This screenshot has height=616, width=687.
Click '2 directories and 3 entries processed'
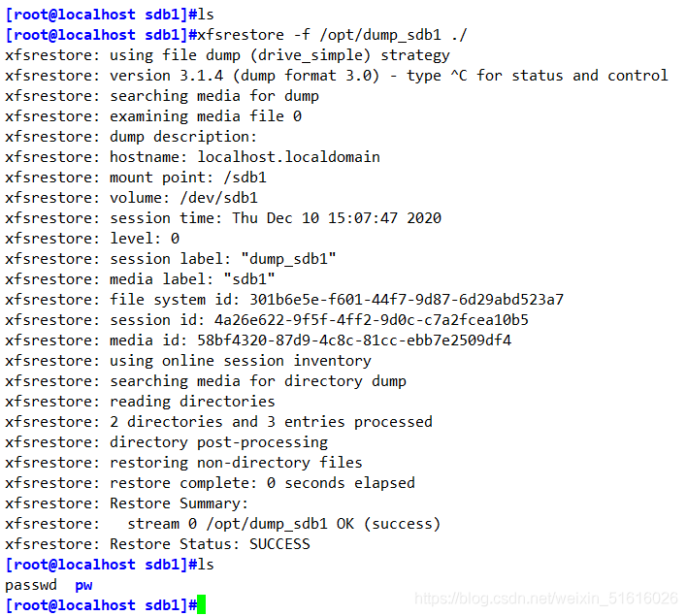click(271, 422)
